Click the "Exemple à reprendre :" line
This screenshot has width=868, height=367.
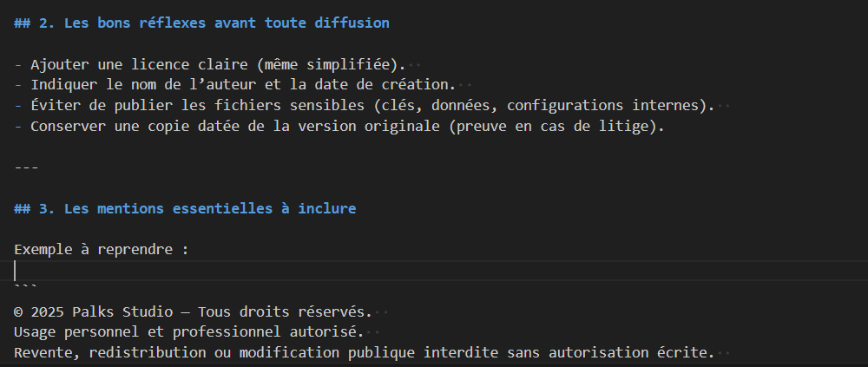tap(102, 250)
